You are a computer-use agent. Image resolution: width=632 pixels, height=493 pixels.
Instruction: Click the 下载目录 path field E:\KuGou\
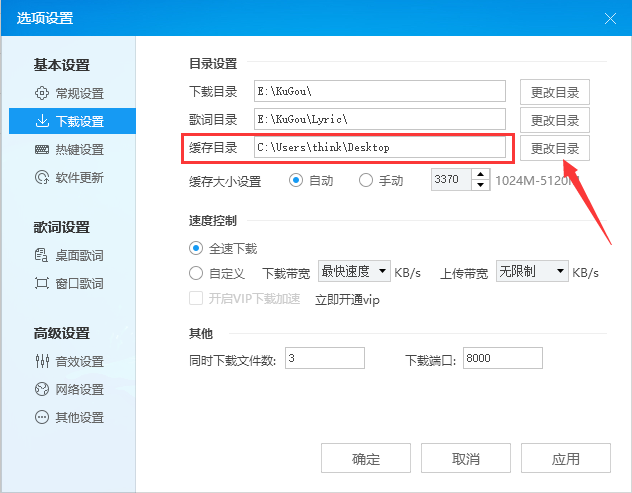(380, 91)
